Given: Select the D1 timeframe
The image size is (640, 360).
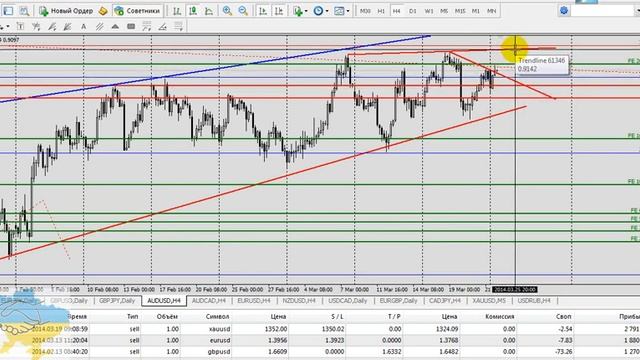Looking at the screenshot, I should coord(413,11).
